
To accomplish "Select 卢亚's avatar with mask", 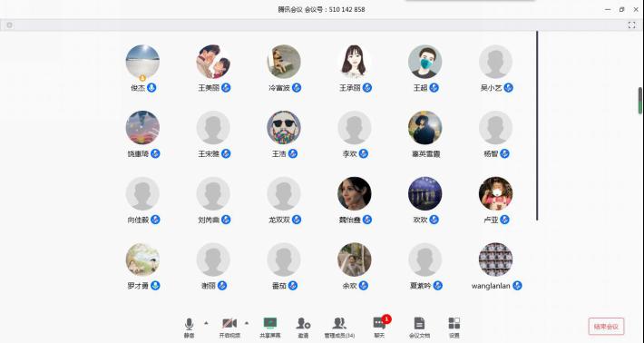I will pyautogui.click(x=496, y=193).
